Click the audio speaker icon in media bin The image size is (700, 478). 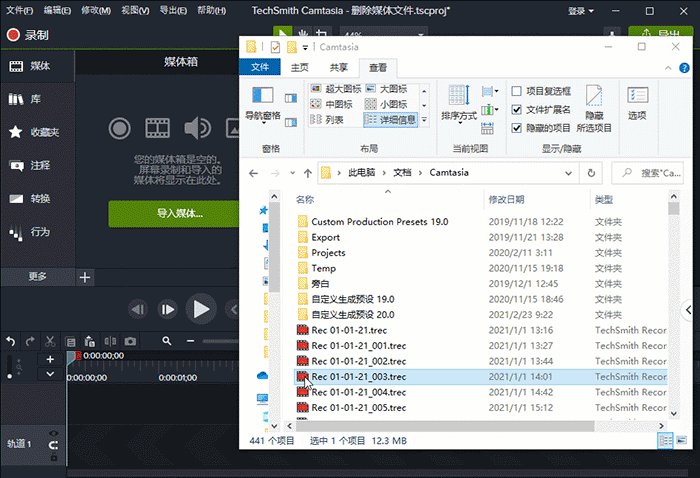pos(197,129)
